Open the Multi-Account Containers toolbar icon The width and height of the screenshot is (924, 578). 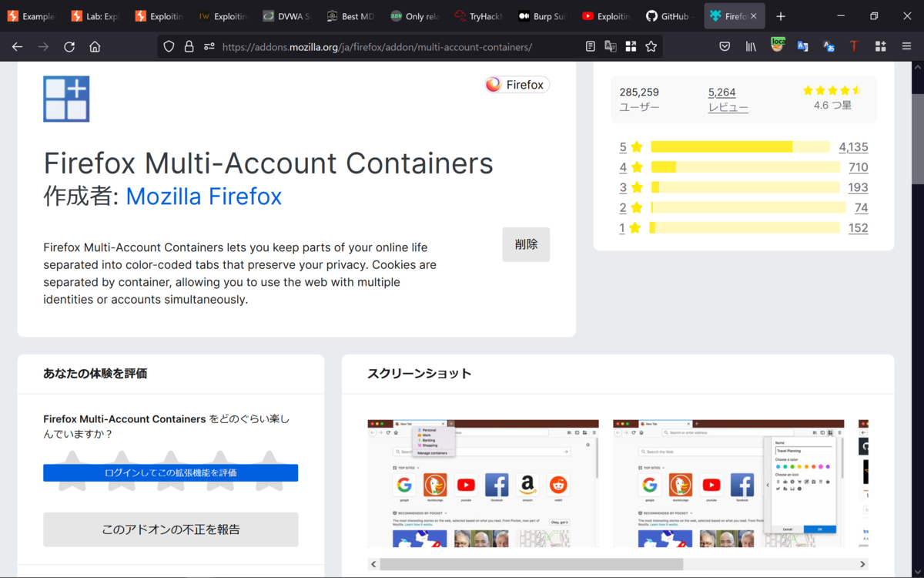tap(880, 46)
